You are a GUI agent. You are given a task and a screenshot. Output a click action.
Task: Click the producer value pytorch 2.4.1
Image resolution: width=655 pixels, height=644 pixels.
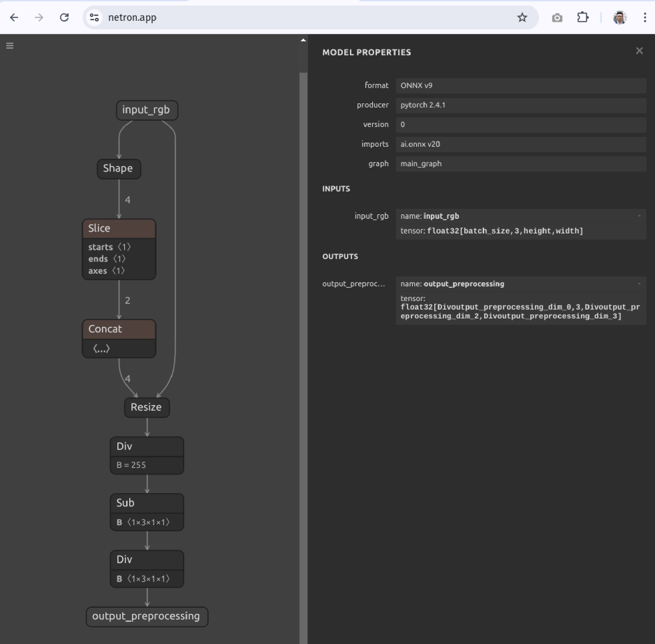[521, 105]
